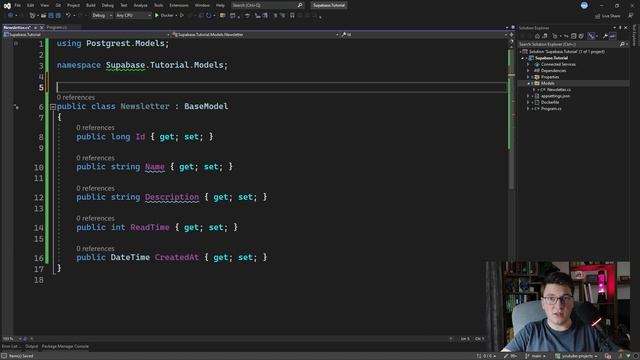Switch to the Program.cs editor tab
This screenshot has width=640, height=360.
[x=57, y=27]
